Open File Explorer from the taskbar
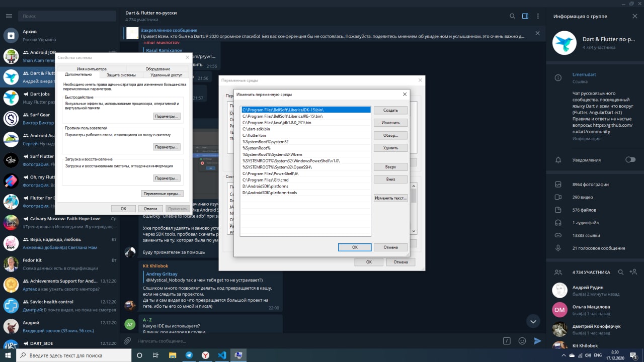The height and width of the screenshot is (362, 644). [x=173, y=355]
